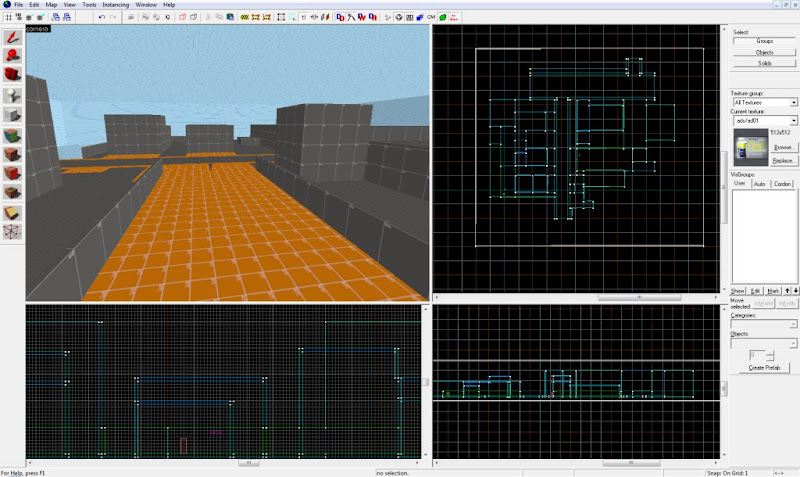Click the Collision Wireframe (CM) icon
The width and height of the screenshot is (800, 477).
point(431,17)
